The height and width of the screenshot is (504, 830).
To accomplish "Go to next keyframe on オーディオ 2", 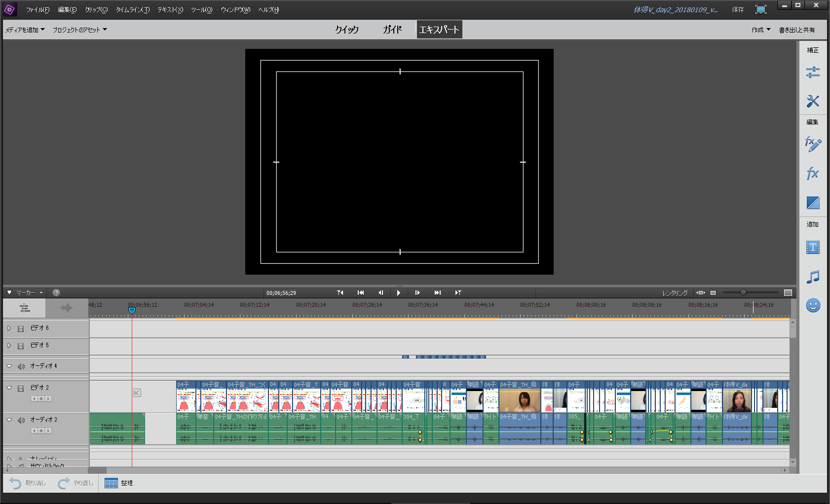I will [x=48, y=431].
